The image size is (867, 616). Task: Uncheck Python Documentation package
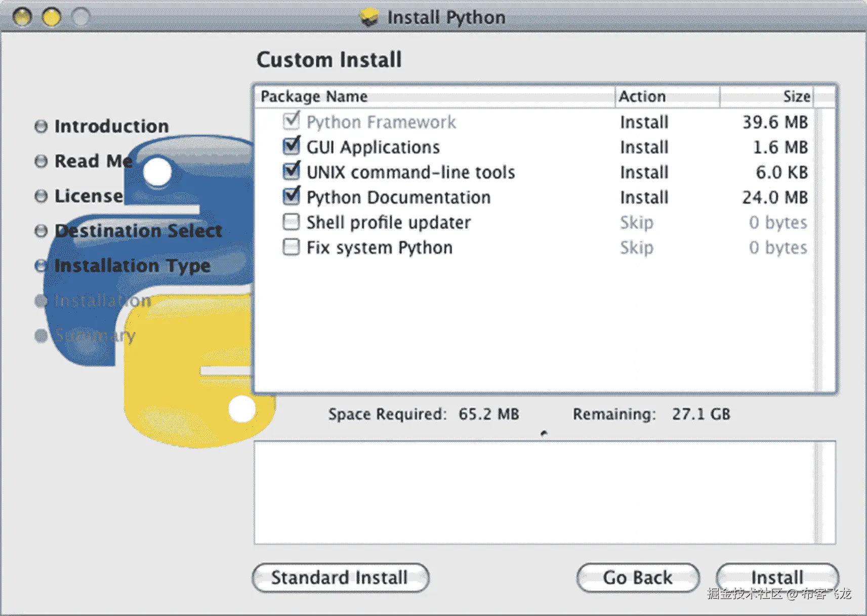point(291,197)
